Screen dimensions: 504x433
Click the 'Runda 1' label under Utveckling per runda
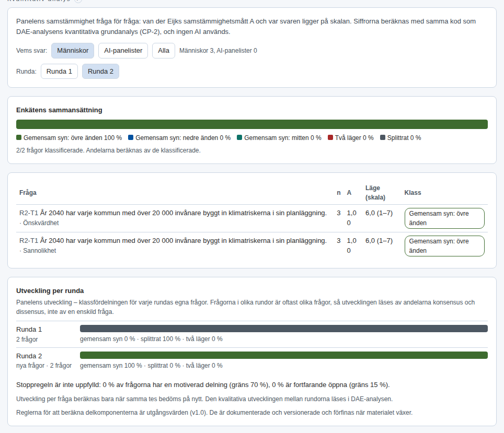coord(29,330)
